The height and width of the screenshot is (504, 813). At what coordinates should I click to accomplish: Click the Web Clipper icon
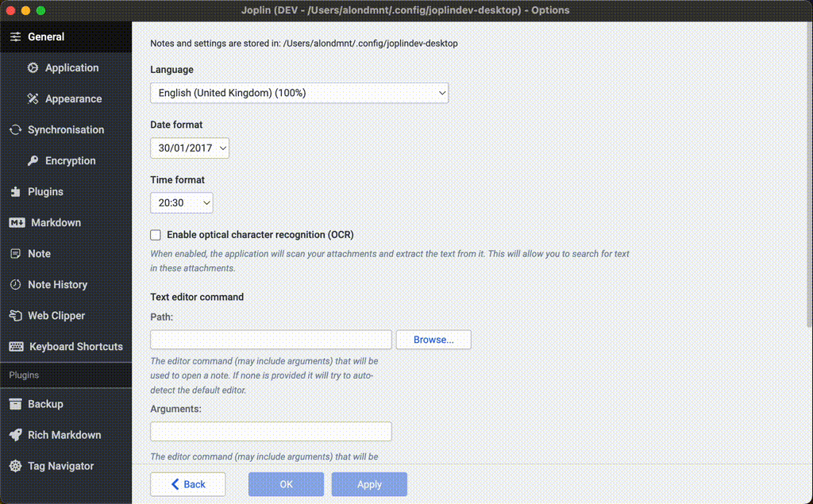coord(16,315)
